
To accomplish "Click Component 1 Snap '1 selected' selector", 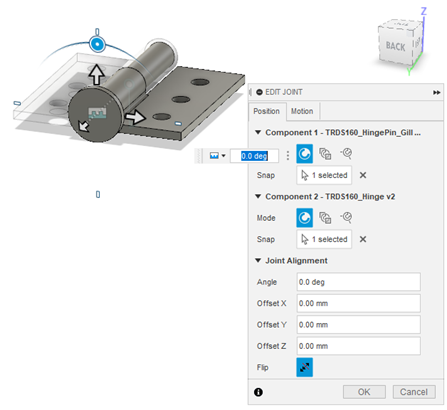I will [x=324, y=175].
